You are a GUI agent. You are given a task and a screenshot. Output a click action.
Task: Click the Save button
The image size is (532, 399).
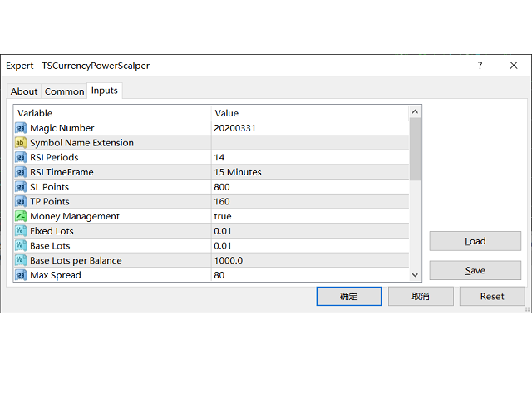(475, 270)
